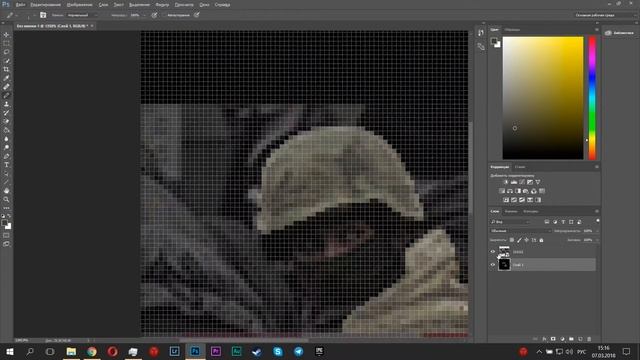Open the opacity slider arrow in options bar
Viewport: 640px width, 360px height.
(144, 15)
